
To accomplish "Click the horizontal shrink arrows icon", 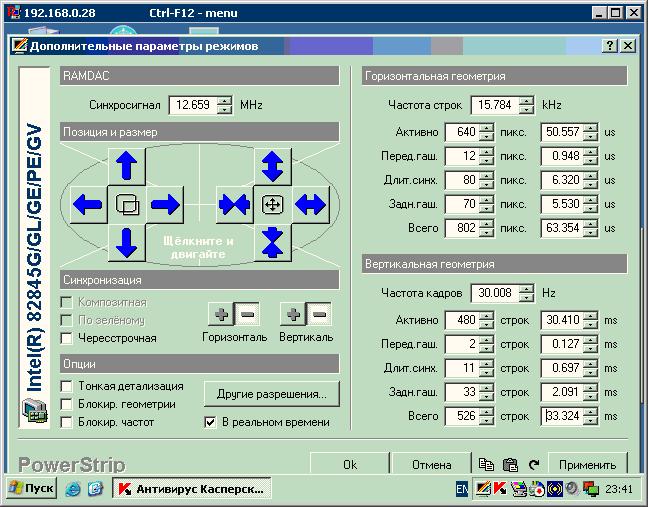I will coord(234,205).
